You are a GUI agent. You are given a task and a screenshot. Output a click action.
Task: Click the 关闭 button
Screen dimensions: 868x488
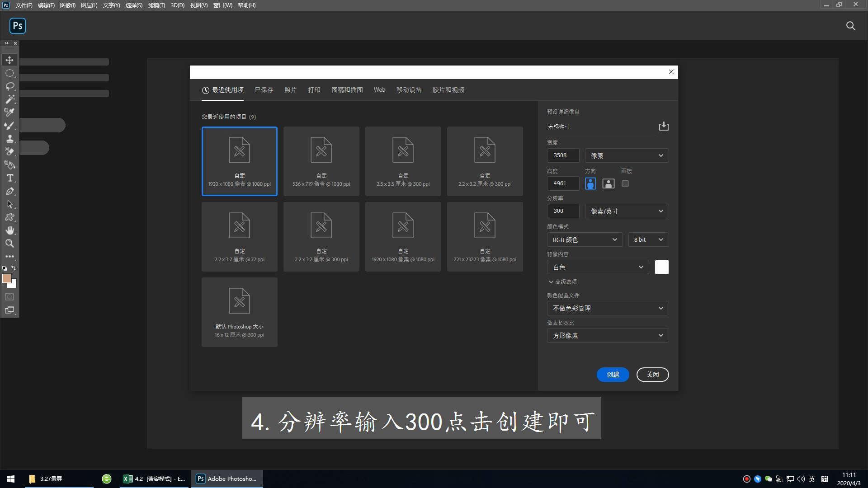pos(652,375)
